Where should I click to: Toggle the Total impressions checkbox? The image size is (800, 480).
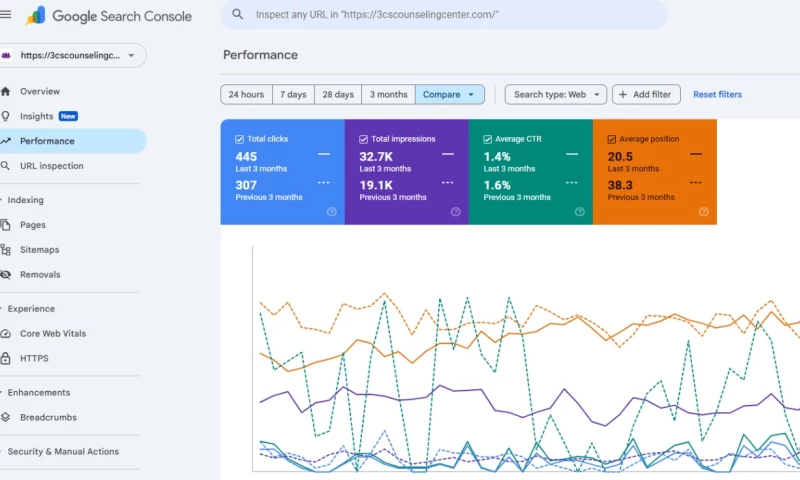363,139
